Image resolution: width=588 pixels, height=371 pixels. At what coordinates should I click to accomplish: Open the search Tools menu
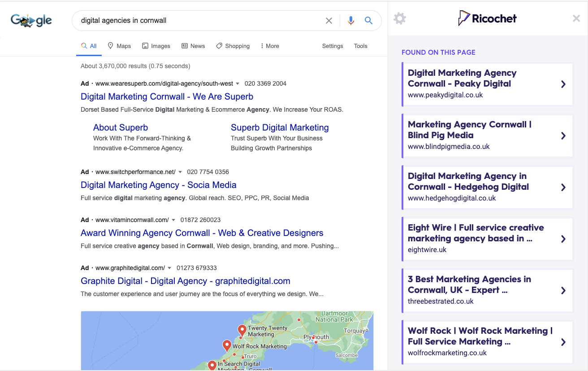coord(361,46)
